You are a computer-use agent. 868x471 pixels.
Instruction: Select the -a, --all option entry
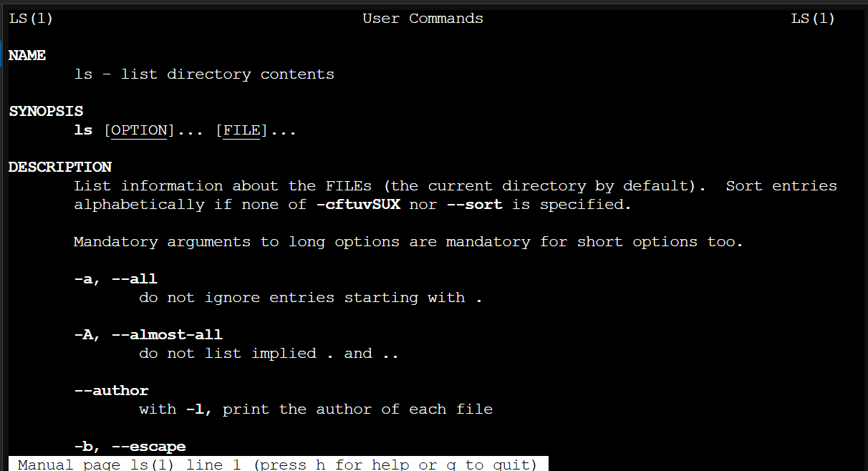click(116, 278)
